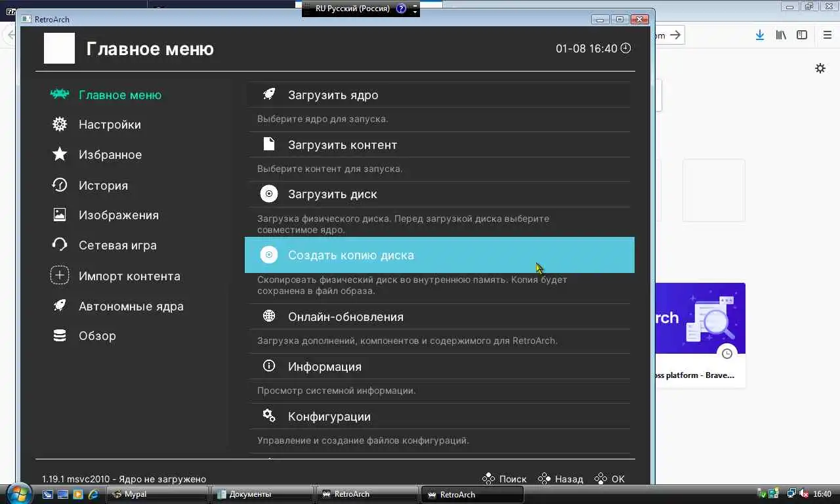Image resolution: width=840 pixels, height=504 pixels.
Task: Click browser page settings gear icon
Action: click(x=820, y=68)
